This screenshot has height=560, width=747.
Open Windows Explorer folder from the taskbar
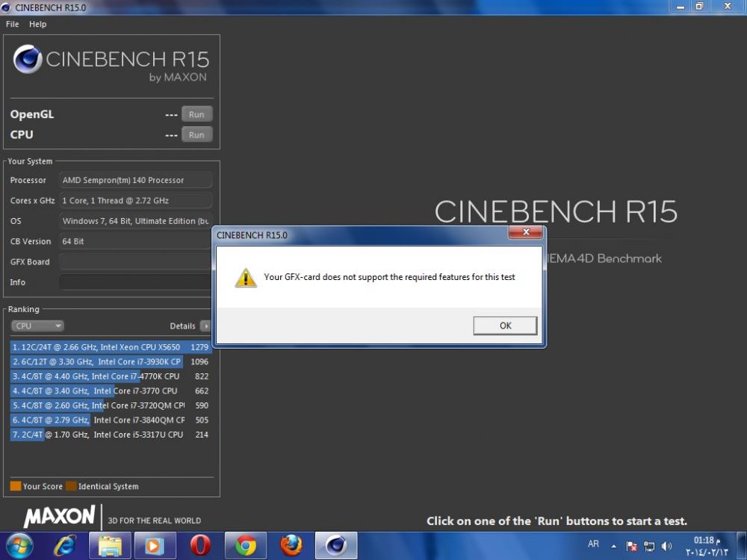pos(110,546)
